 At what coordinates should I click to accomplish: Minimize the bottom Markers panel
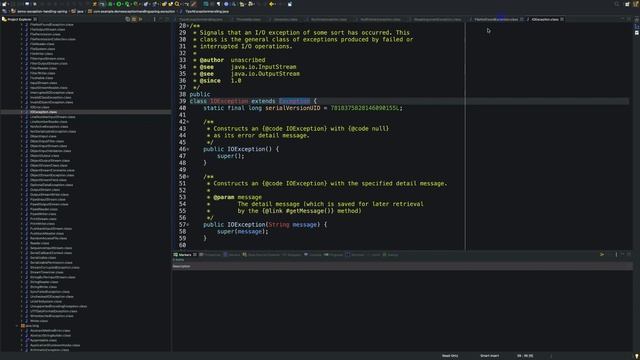(623, 255)
